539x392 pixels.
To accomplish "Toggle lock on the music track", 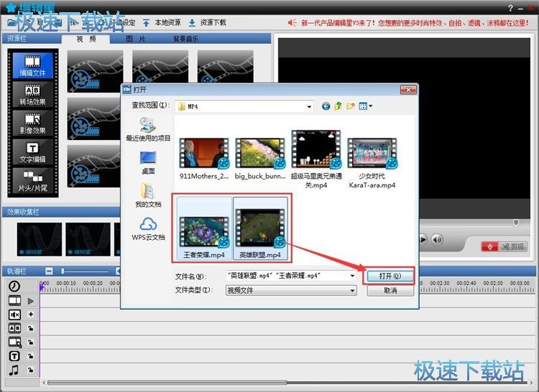I will (x=31, y=370).
